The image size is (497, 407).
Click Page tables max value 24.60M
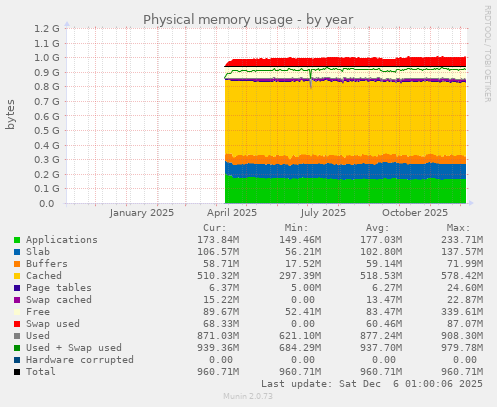(465, 288)
